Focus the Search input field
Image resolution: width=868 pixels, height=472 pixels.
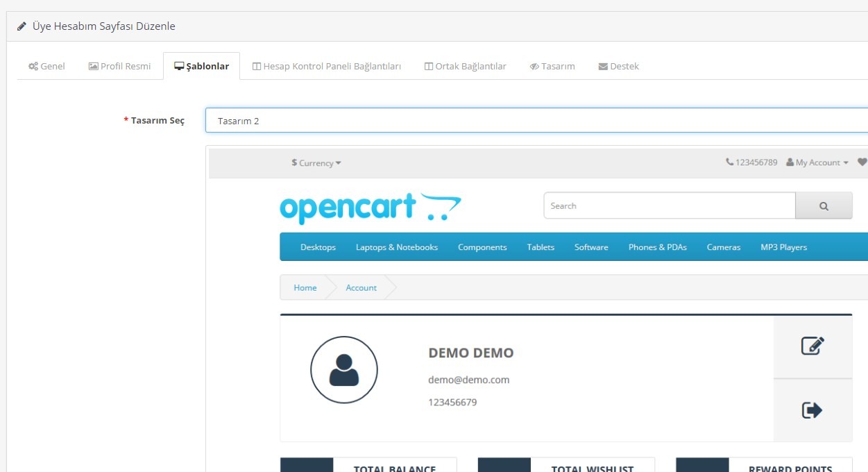[669, 206]
